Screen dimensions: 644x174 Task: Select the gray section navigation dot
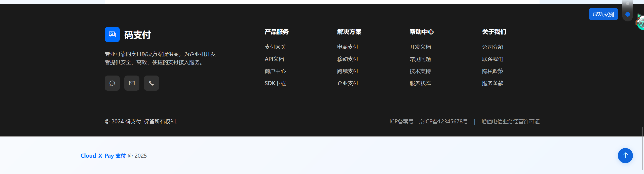(x=627, y=4)
